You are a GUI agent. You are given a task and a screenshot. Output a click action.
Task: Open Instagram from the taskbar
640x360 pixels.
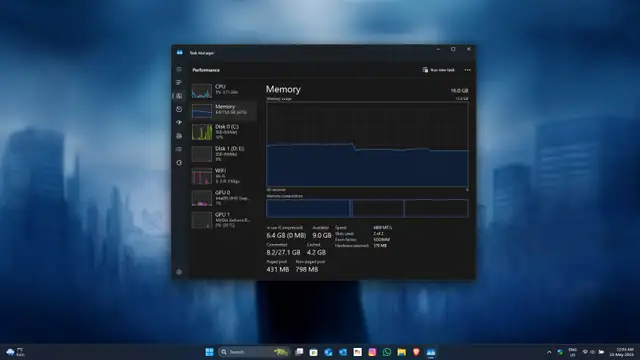point(372,352)
